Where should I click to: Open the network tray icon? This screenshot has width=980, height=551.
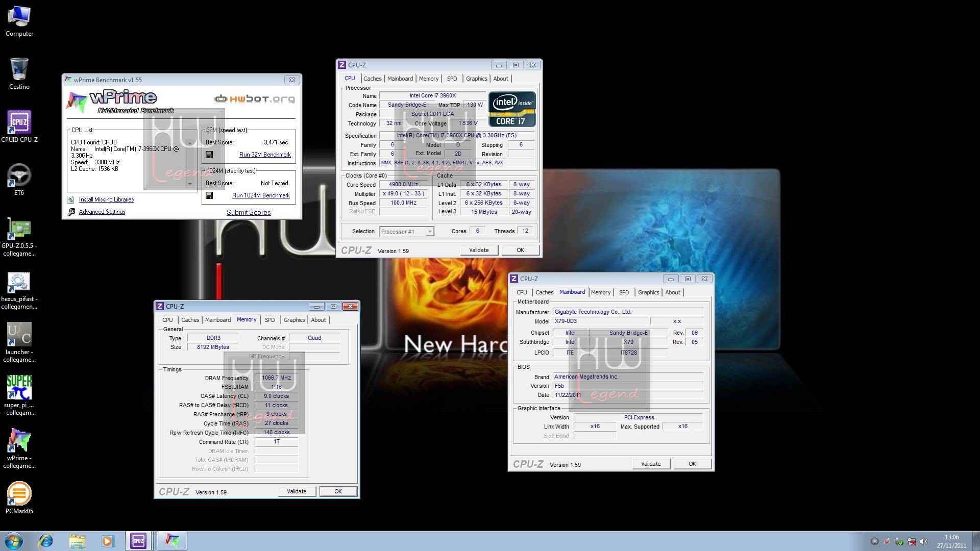912,541
